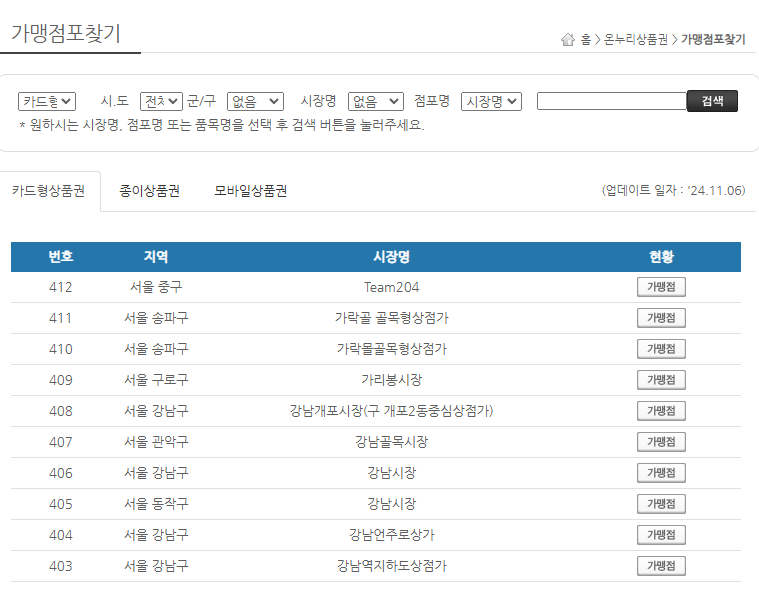The image size is (759, 592).
Task: Click row number 409
Action: coord(61,380)
